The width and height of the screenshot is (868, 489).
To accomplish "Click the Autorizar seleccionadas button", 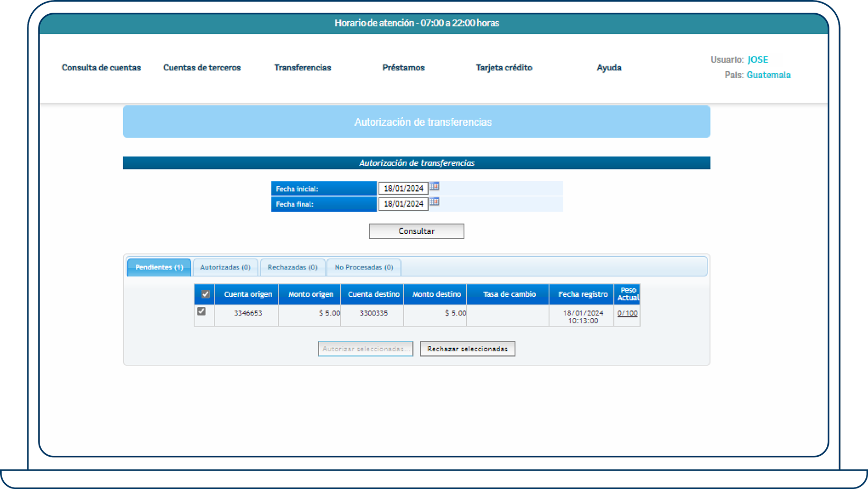I will tap(365, 349).
